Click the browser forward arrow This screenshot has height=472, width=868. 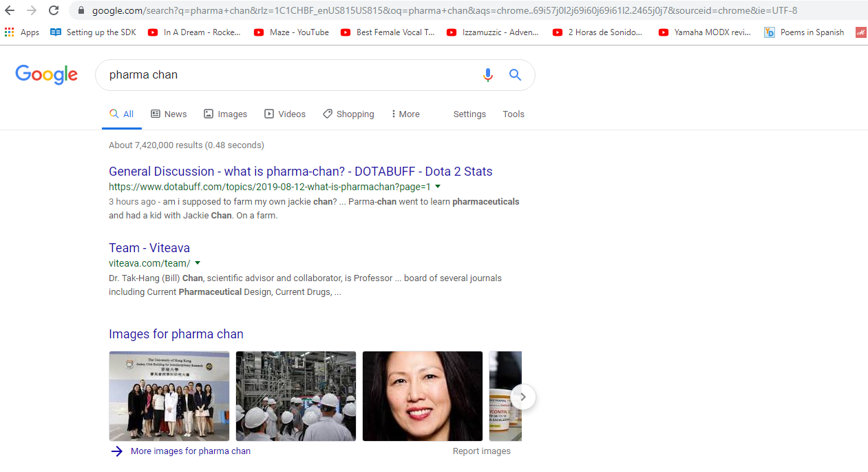click(32, 10)
